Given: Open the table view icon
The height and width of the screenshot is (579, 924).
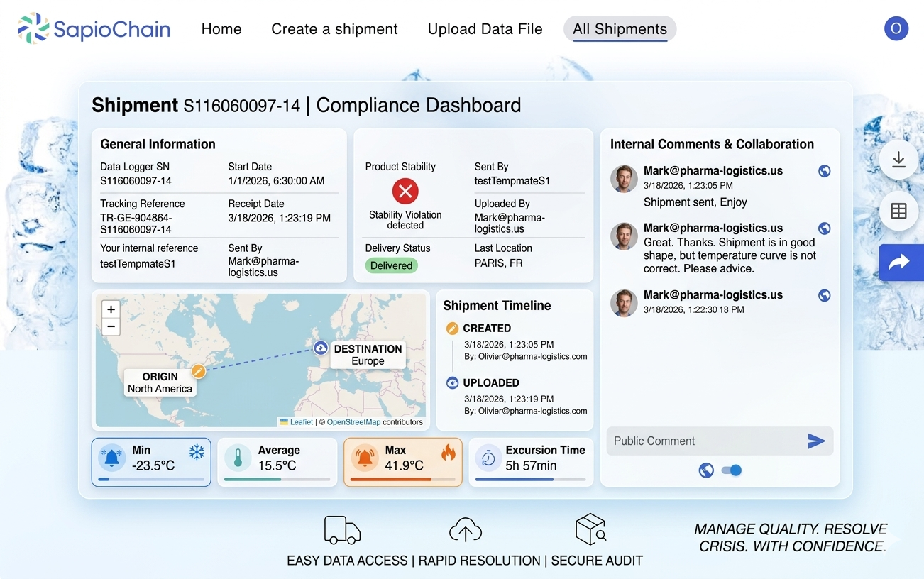Looking at the screenshot, I should [898, 211].
